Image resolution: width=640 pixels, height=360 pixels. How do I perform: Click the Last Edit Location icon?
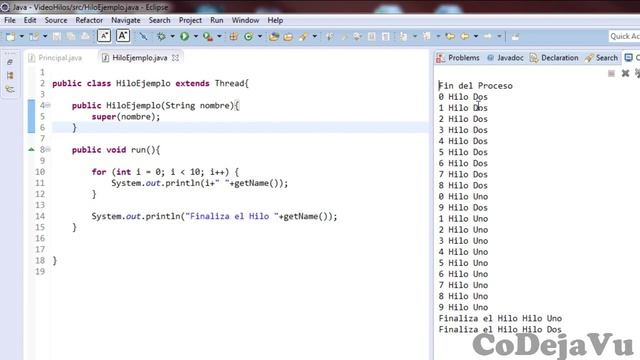coord(450,37)
